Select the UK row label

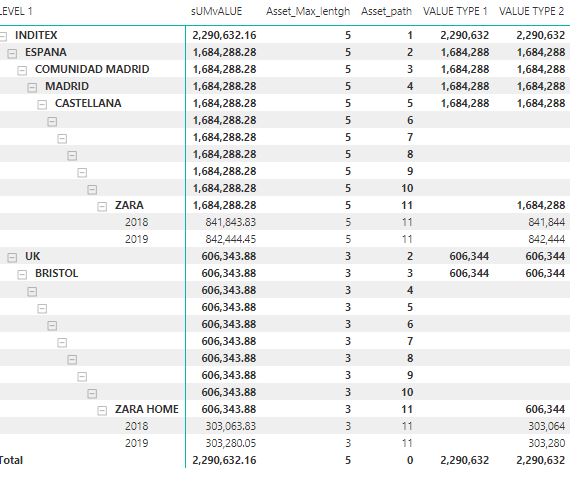click(x=33, y=256)
